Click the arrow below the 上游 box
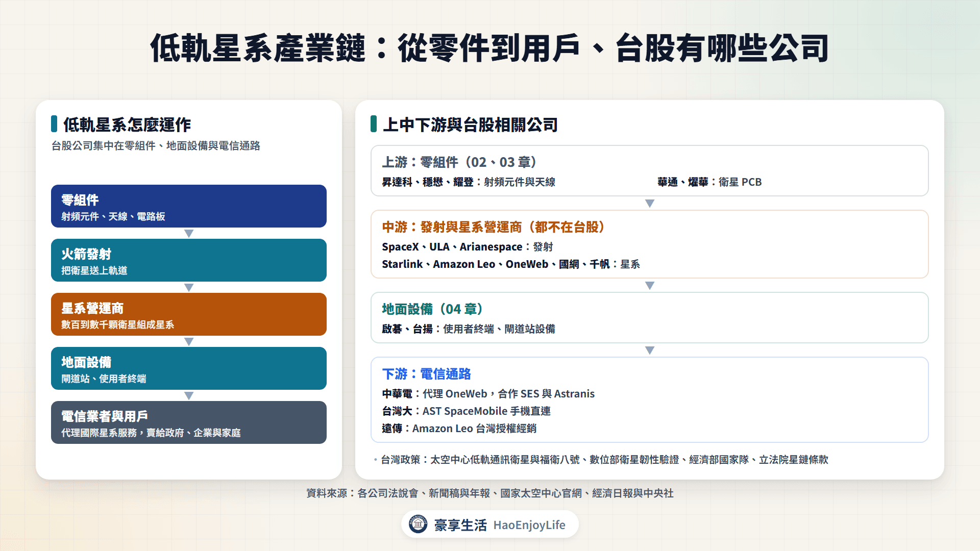Image resolution: width=980 pixels, height=551 pixels. tap(650, 204)
